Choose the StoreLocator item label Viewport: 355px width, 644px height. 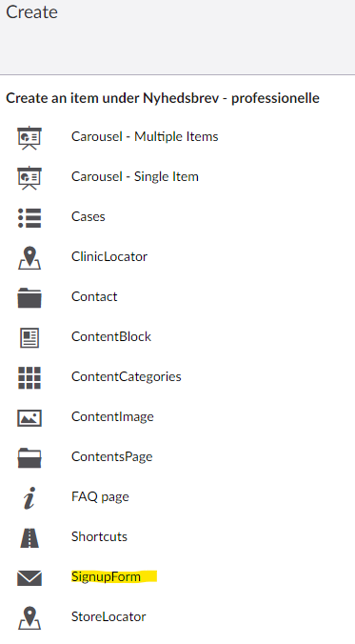pyautogui.click(x=108, y=616)
